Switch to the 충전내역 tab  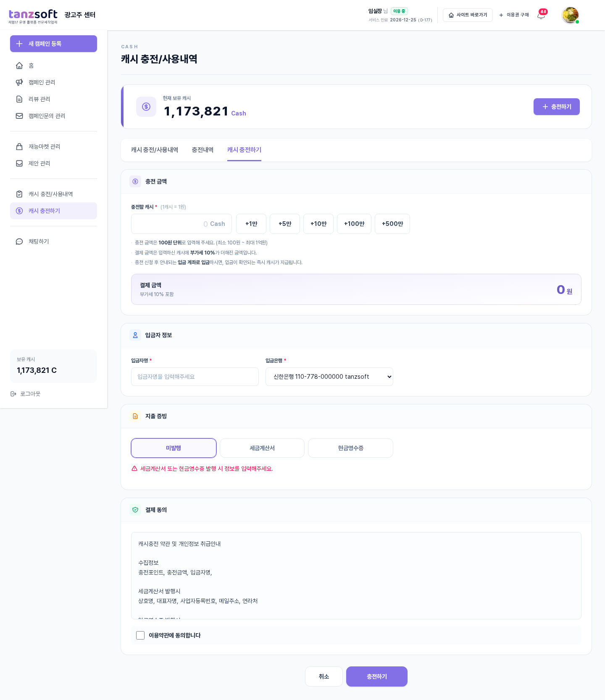click(x=203, y=150)
